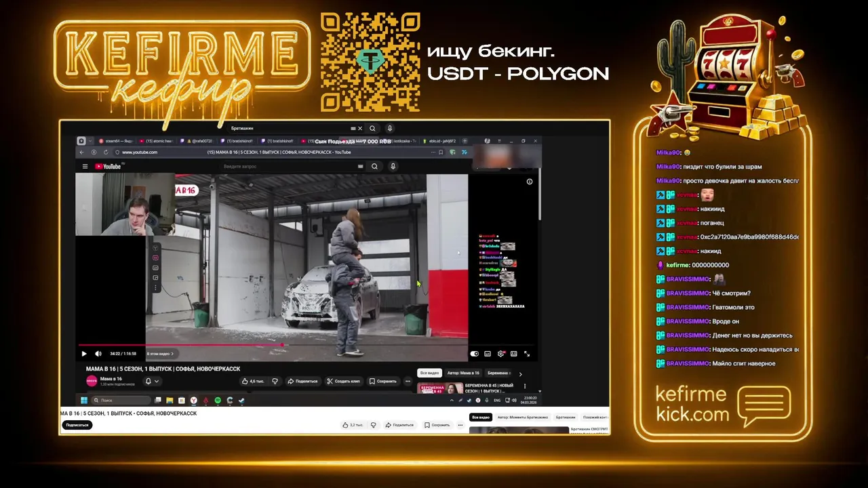The height and width of the screenshot is (488, 868).
Task: Open 'Беременна в 45' recommended video thumbnail
Action: (441, 388)
